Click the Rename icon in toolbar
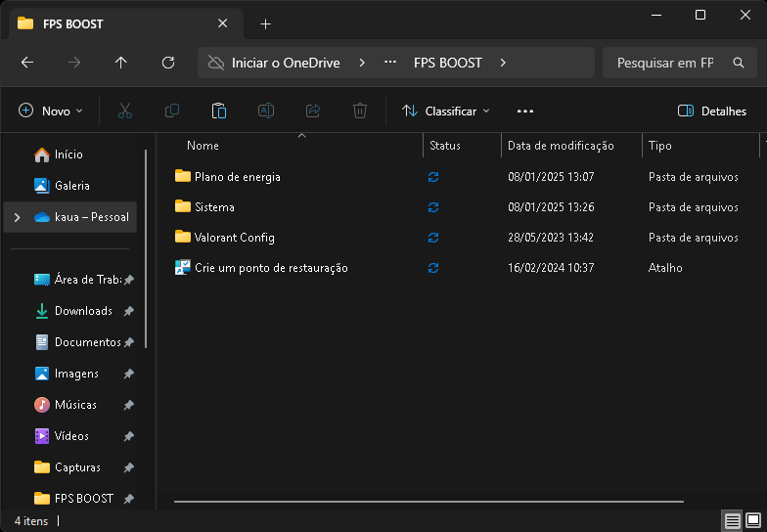 (265, 111)
